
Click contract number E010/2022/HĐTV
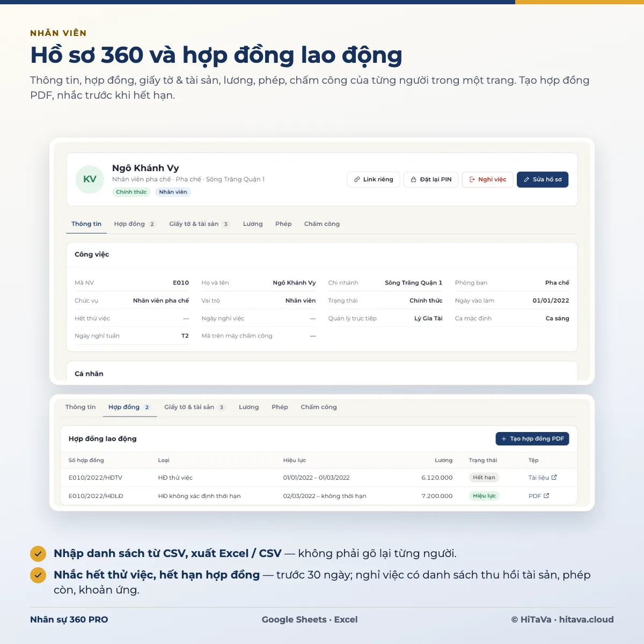(96, 478)
